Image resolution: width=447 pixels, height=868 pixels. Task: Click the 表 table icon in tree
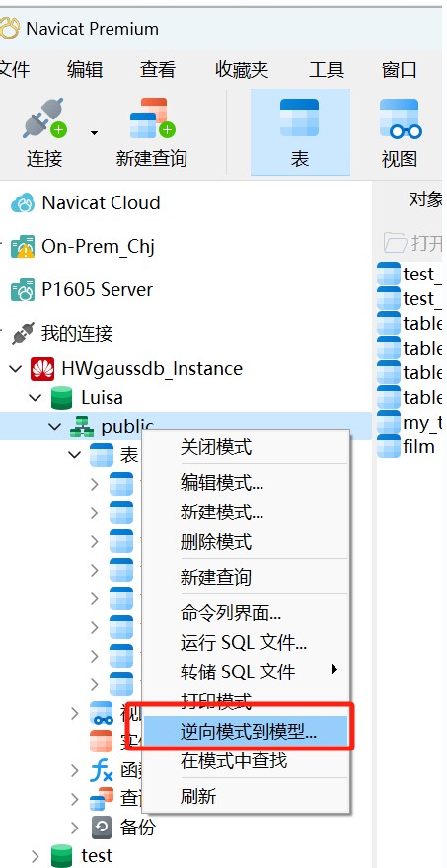click(x=102, y=455)
